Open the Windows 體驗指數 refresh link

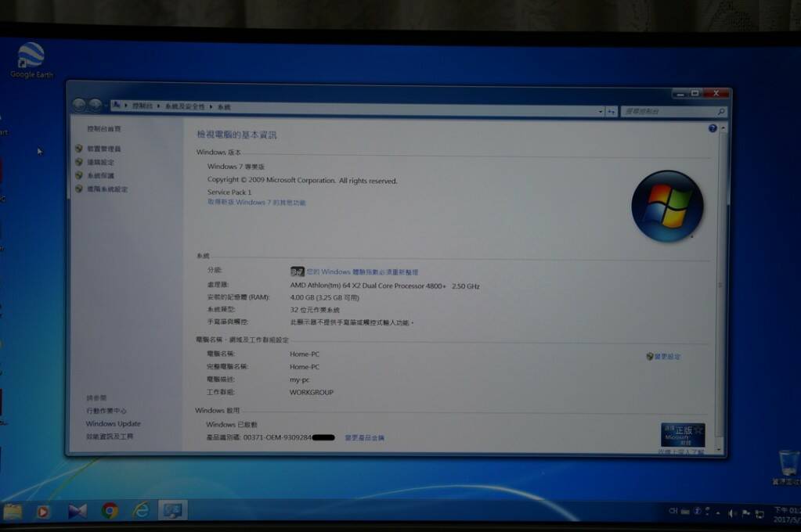[363, 272]
